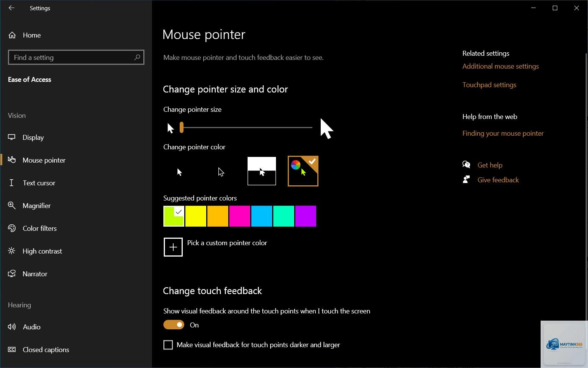Click the Closed captions CC icon

(x=12, y=349)
